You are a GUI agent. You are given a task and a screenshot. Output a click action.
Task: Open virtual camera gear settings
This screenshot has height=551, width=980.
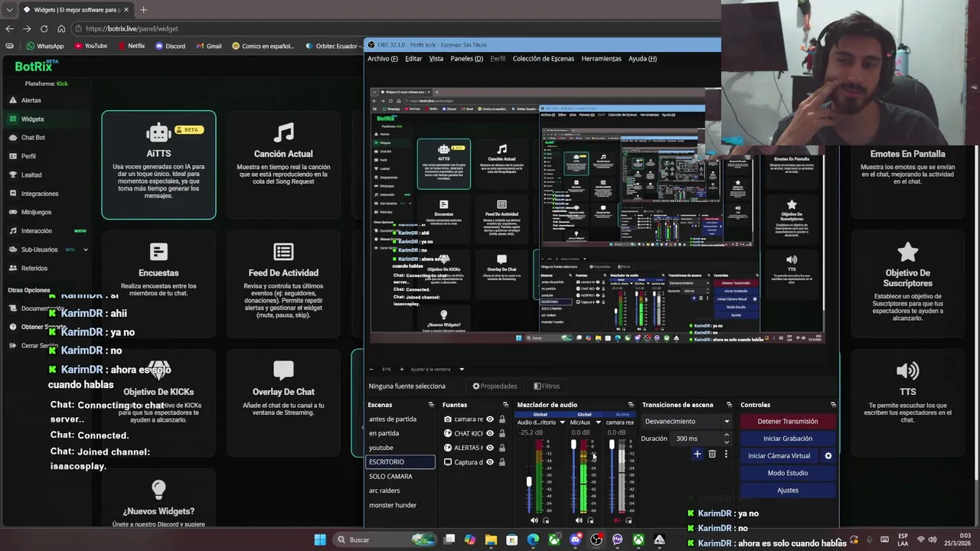tap(828, 456)
